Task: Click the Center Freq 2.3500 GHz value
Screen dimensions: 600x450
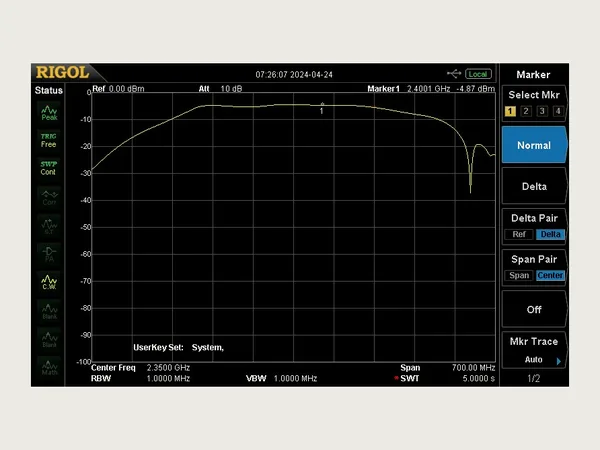Action: pos(168,368)
